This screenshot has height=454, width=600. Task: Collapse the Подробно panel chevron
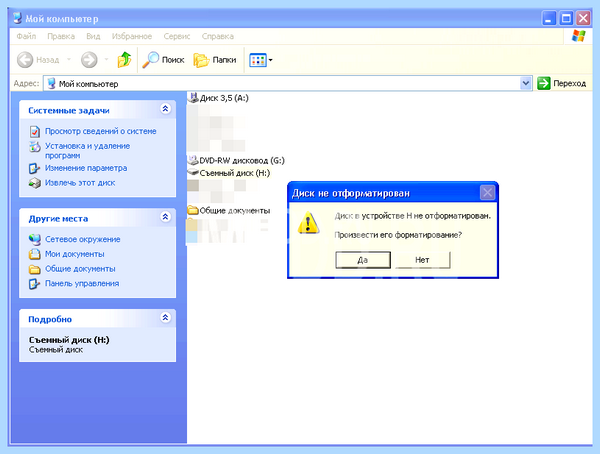pos(165,317)
